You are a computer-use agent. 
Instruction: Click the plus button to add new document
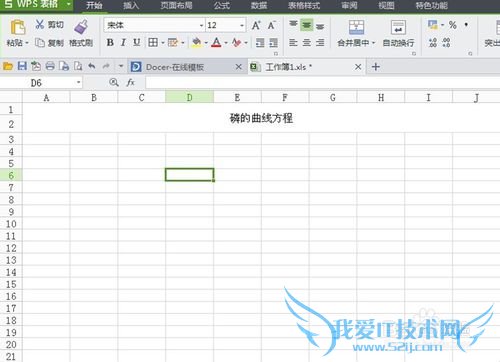376,67
